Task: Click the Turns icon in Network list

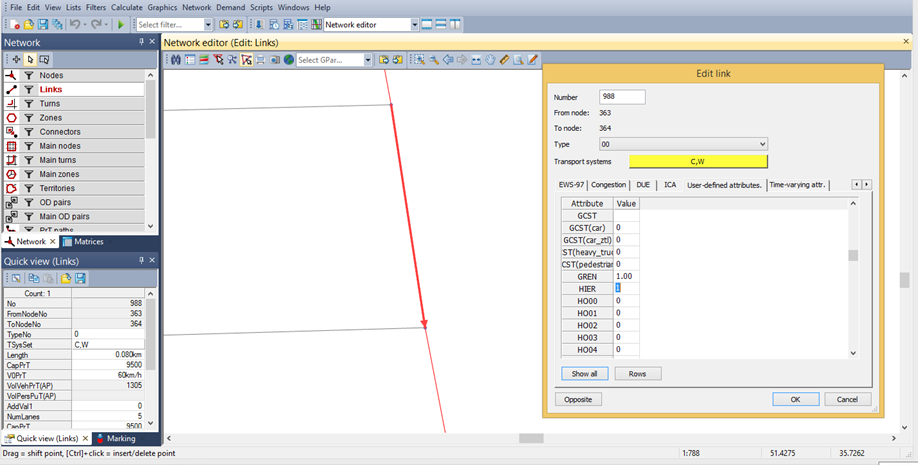Action: 11,104
